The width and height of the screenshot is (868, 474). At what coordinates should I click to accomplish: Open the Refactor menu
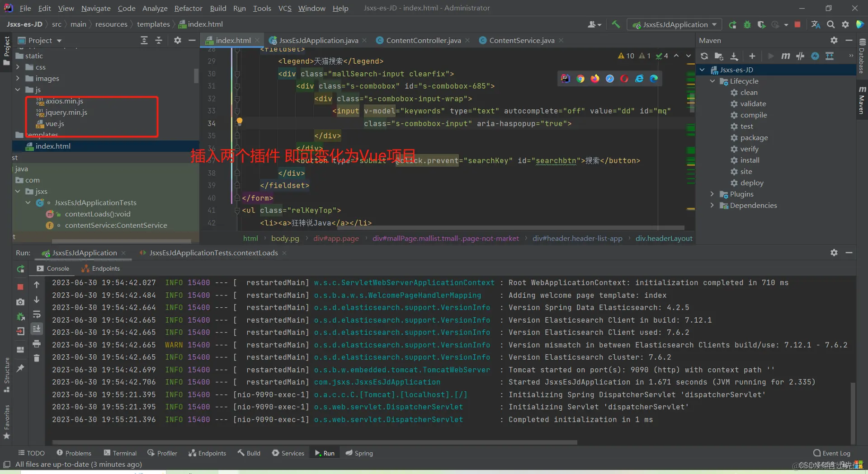coord(188,8)
